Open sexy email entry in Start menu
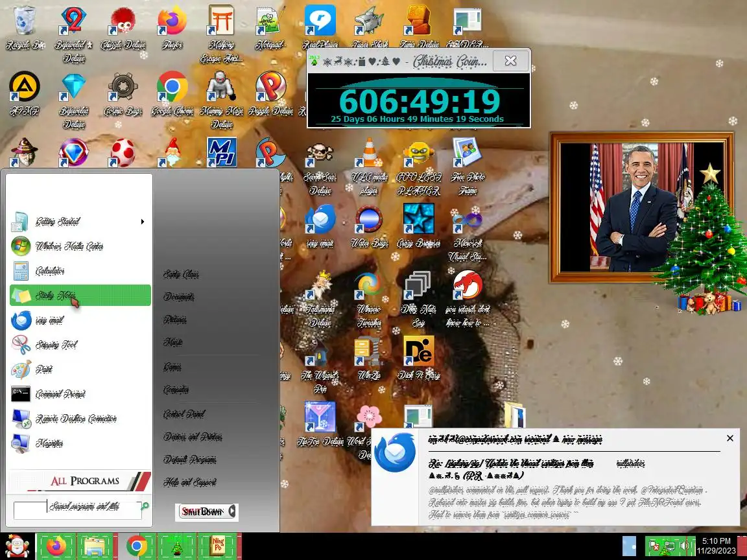This screenshot has height=560, width=747. click(x=80, y=320)
